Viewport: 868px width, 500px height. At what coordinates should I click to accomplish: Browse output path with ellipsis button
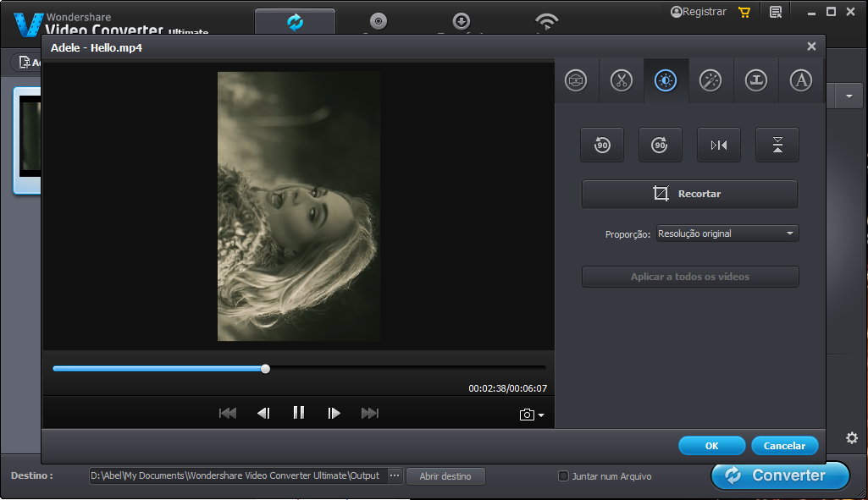coord(394,475)
